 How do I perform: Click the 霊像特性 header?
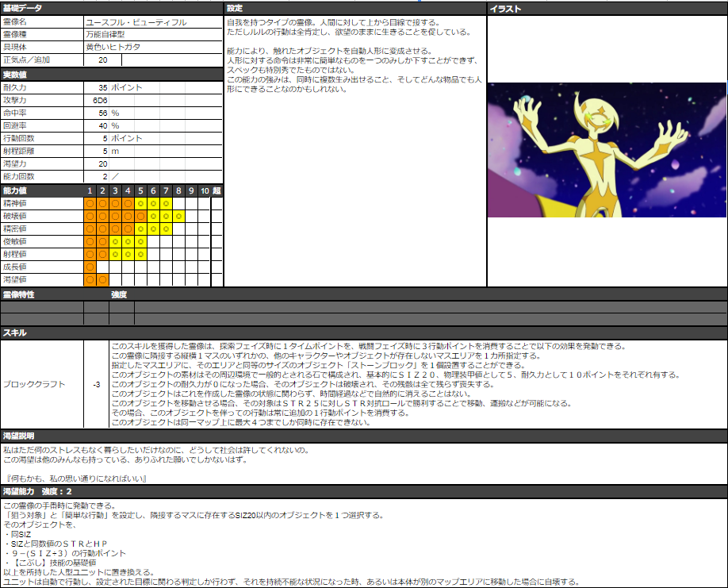[x=18, y=294]
